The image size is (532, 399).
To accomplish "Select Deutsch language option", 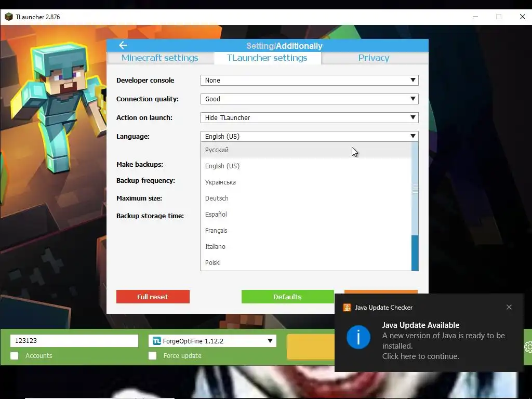I will 306,198.
